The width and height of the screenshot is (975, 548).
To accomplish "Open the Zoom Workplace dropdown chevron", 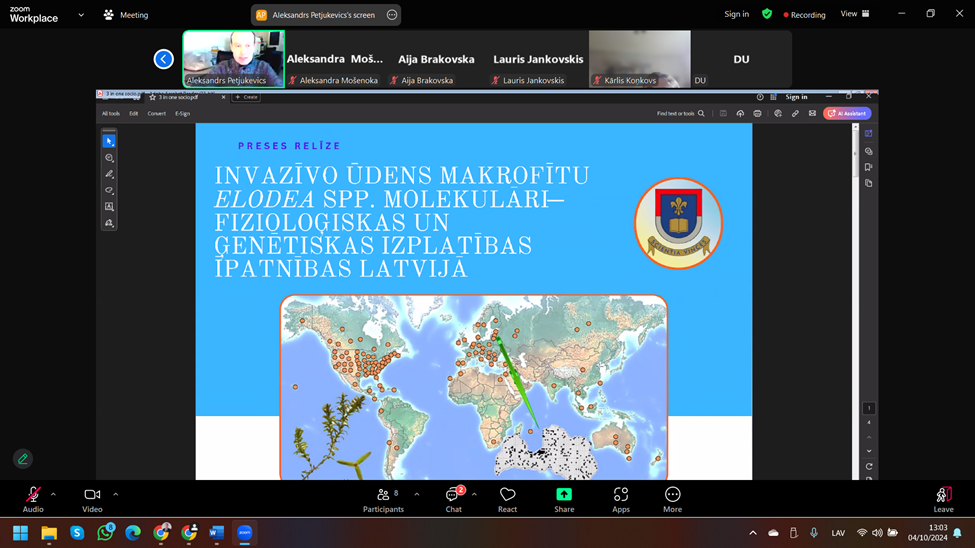I will coord(81,14).
